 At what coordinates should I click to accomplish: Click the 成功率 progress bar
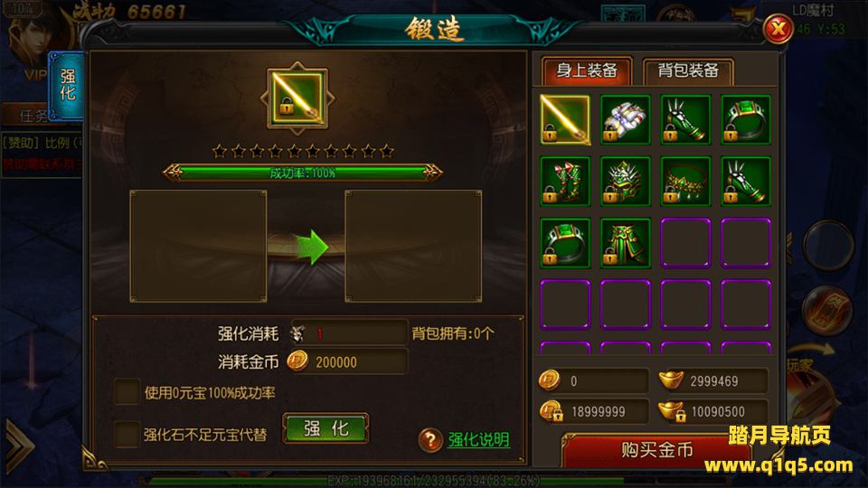coord(302,173)
